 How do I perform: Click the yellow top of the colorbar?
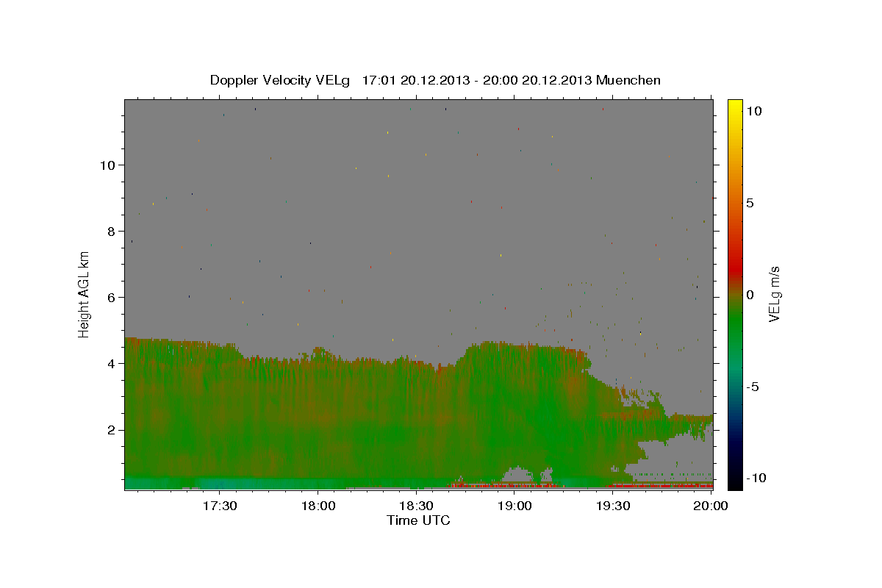(x=735, y=109)
